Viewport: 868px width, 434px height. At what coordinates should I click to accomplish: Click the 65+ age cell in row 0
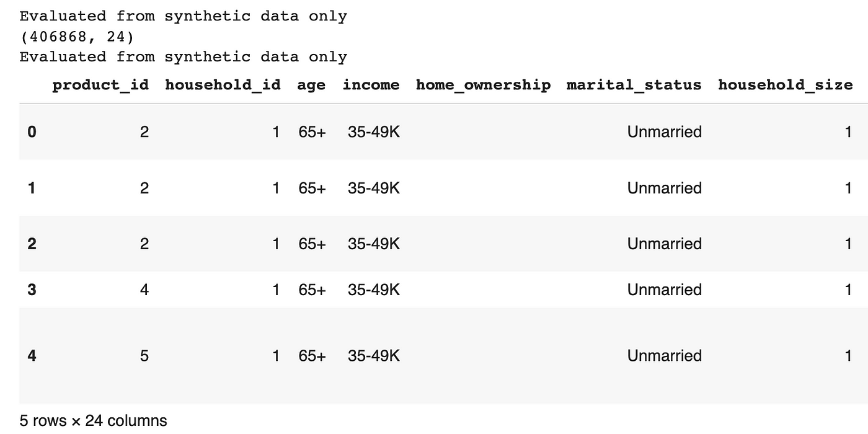coord(312,131)
